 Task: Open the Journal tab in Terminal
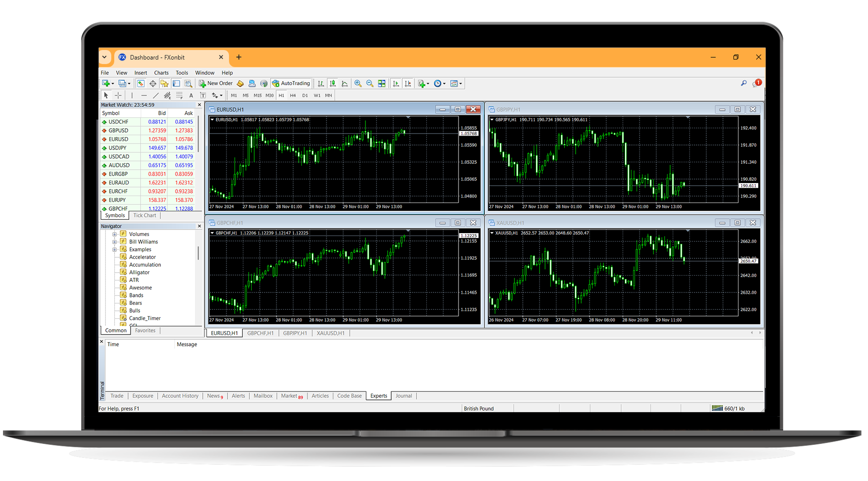pyautogui.click(x=404, y=395)
